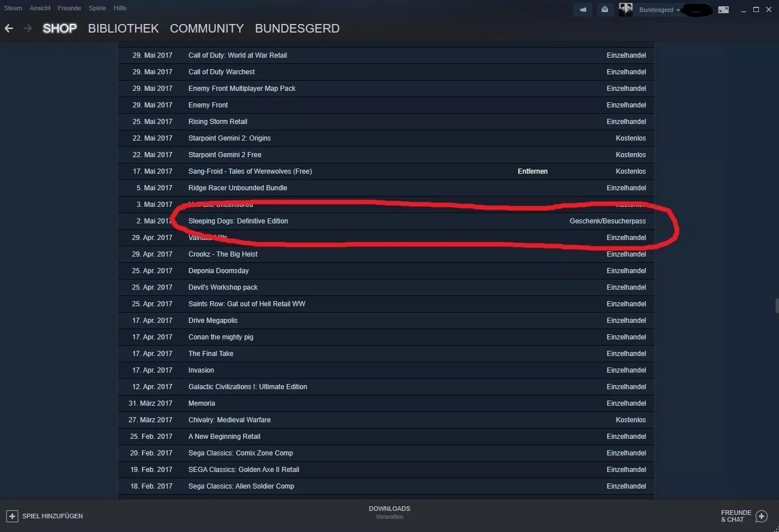Click Einzelhandel for Memoria row

click(626, 403)
